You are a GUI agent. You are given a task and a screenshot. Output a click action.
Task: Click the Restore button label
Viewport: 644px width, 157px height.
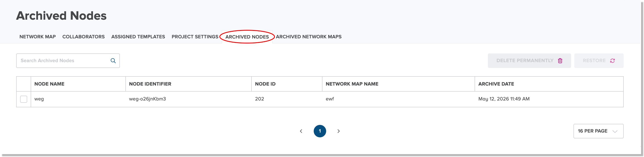pos(594,61)
